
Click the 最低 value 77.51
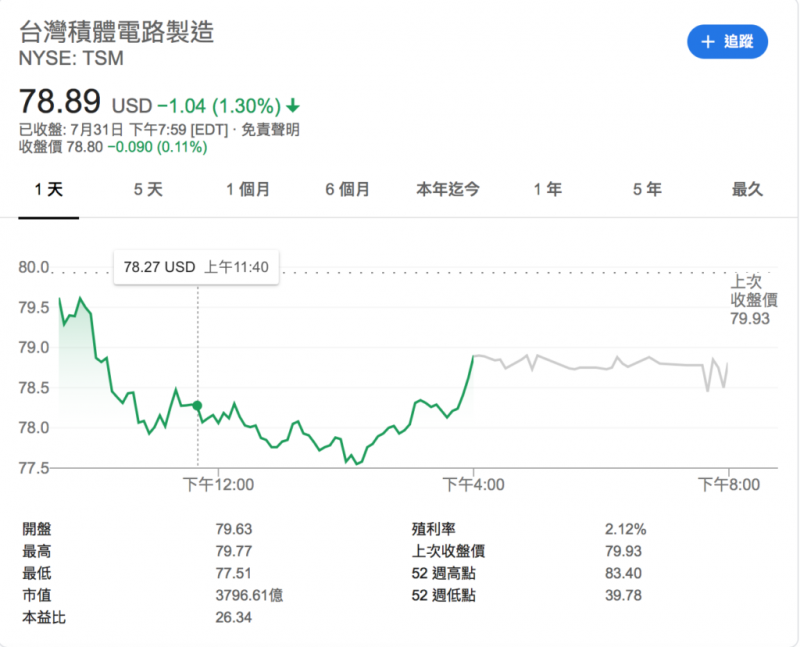coord(234,573)
